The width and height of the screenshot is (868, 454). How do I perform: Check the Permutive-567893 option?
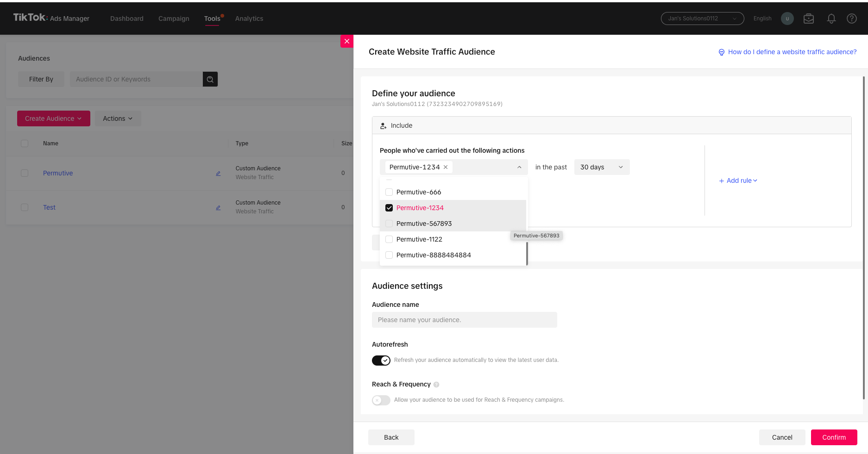point(389,224)
